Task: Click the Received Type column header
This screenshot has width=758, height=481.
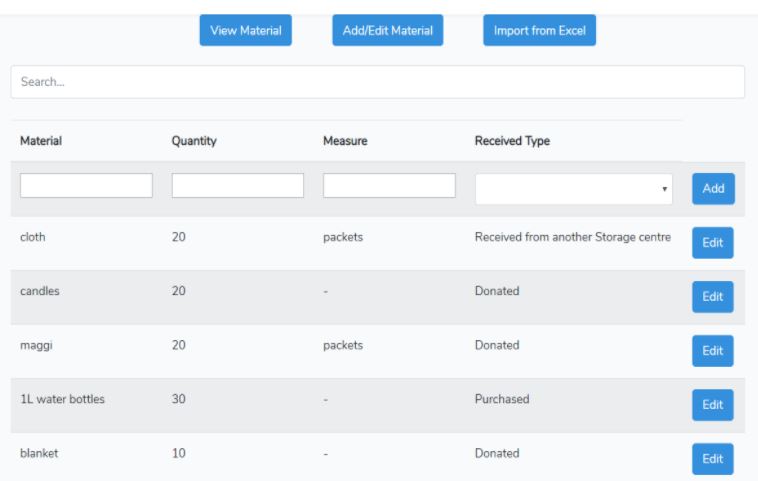Action: (x=513, y=142)
